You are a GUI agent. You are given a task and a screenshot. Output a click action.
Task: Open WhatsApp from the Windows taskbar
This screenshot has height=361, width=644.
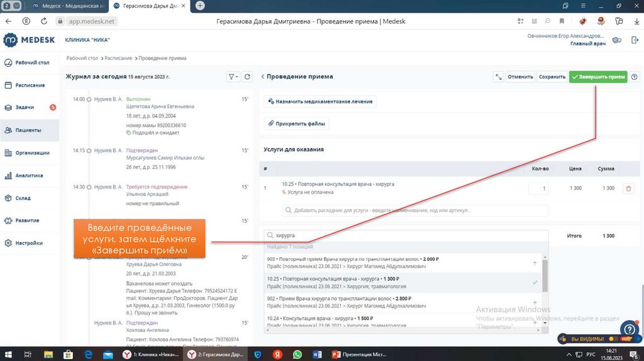297,355
